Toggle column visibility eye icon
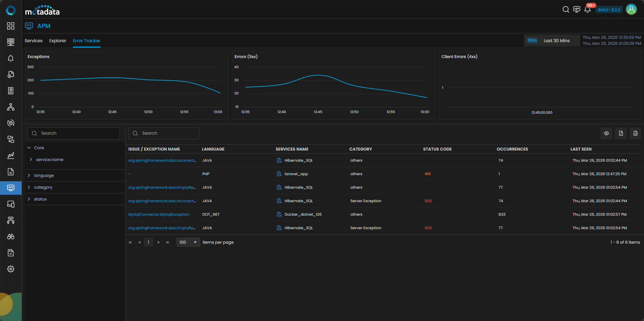 (x=606, y=133)
